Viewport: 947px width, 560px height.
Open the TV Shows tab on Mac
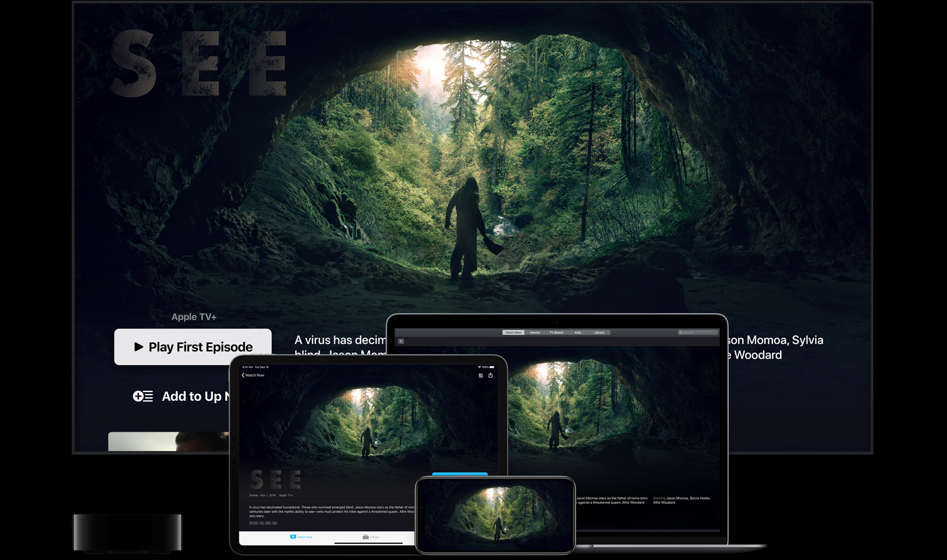[x=556, y=332]
